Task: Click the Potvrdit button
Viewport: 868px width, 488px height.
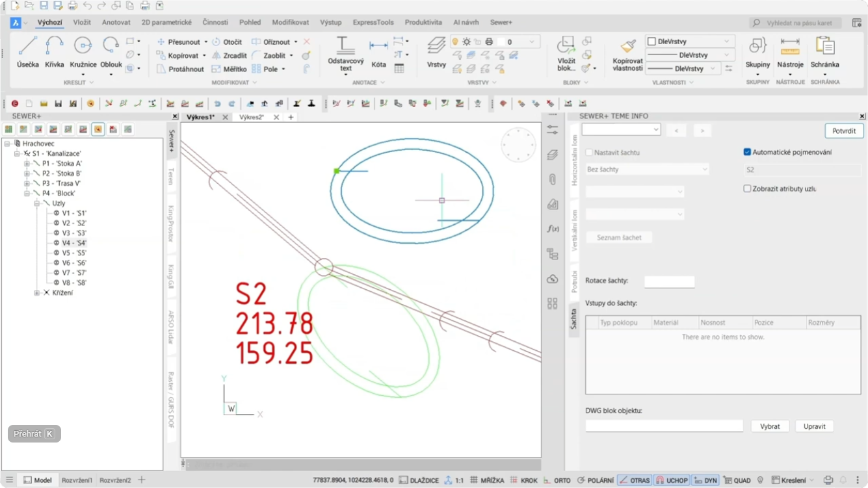Action: (843, 131)
